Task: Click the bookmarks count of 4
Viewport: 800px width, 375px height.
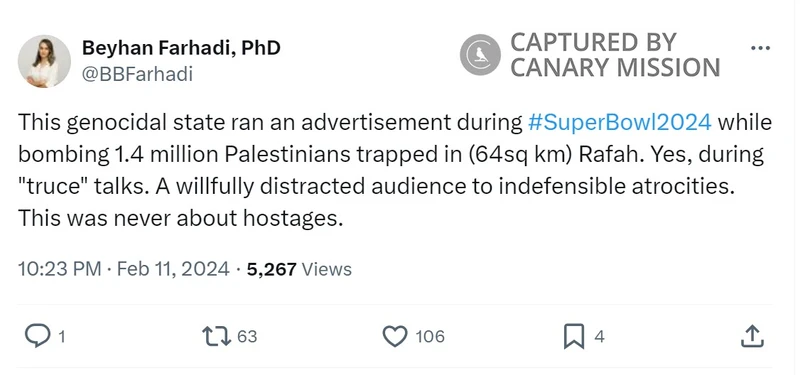Action: 599,337
